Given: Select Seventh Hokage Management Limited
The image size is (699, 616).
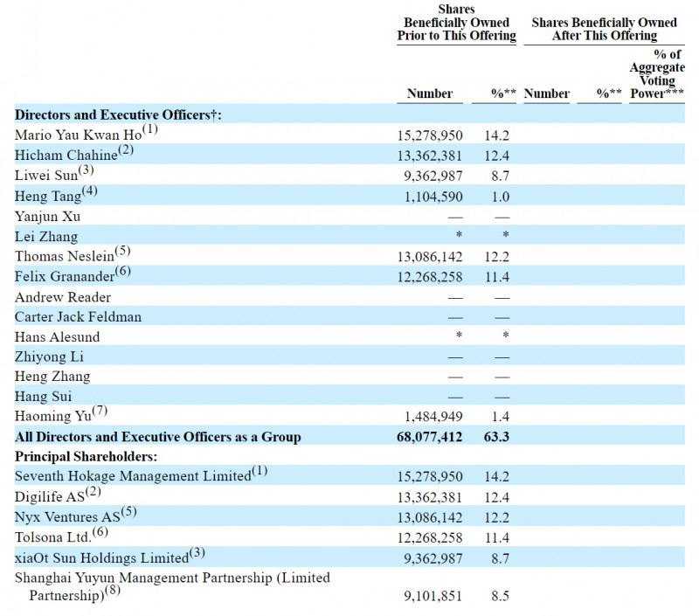Looking at the screenshot, I should tap(133, 476).
